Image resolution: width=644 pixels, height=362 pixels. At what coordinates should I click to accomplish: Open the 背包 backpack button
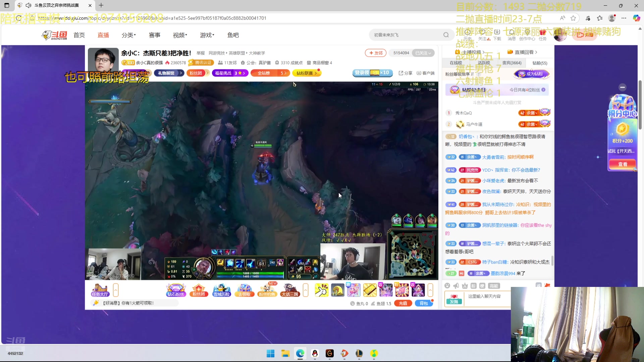point(424,303)
